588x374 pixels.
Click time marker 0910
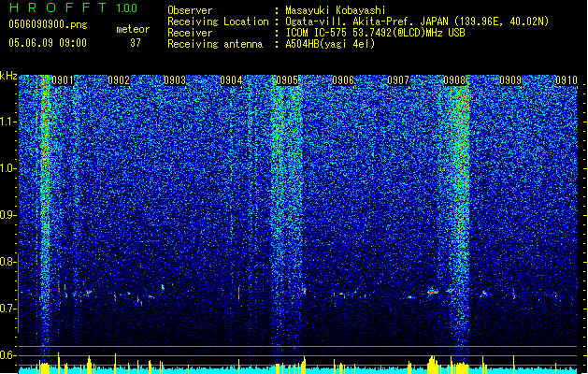click(x=566, y=80)
